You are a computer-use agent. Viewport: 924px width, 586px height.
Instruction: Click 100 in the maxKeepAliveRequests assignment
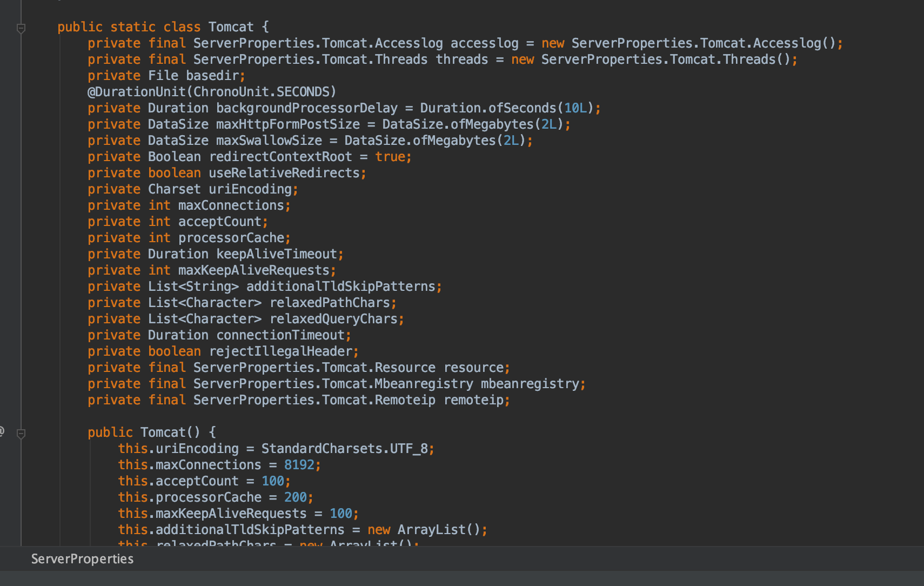click(341, 514)
